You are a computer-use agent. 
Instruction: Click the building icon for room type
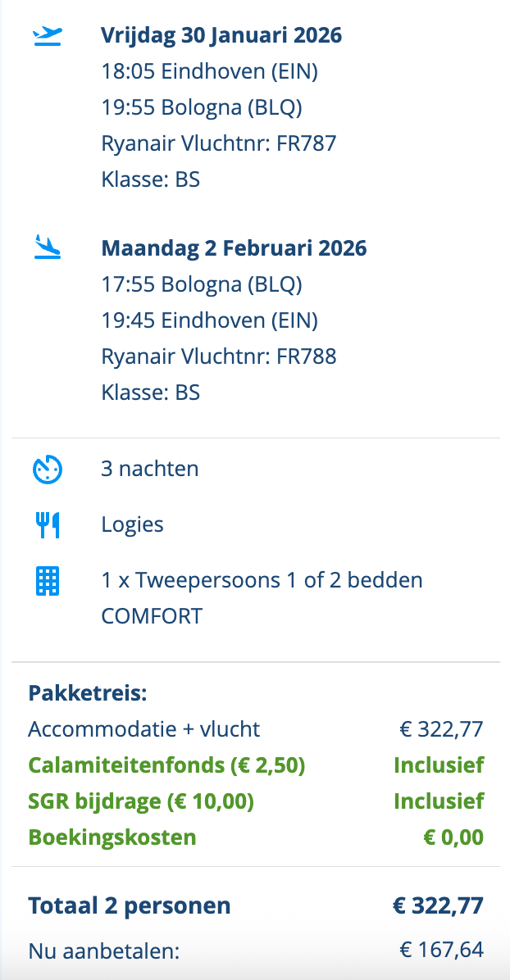tap(48, 581)
